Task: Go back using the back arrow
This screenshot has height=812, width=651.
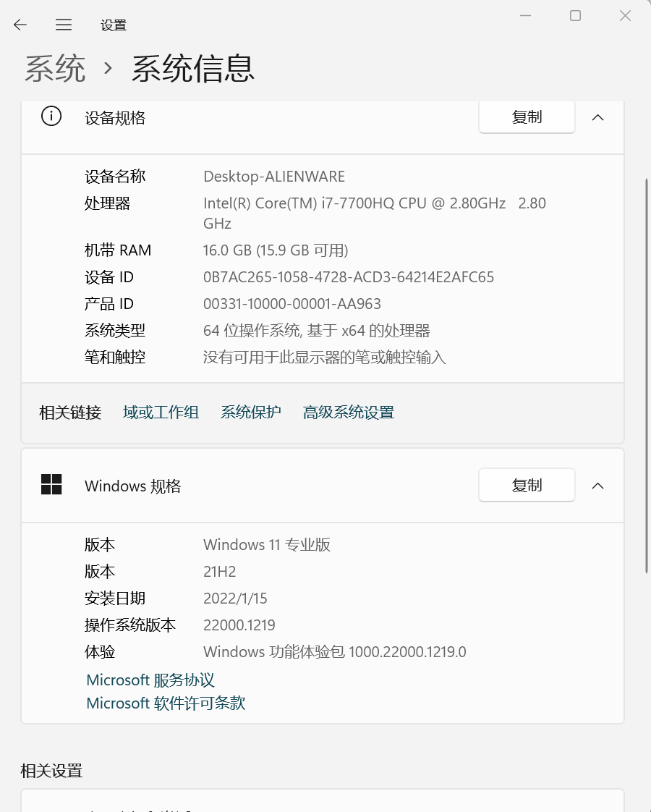Action: (x=20, y=25)
